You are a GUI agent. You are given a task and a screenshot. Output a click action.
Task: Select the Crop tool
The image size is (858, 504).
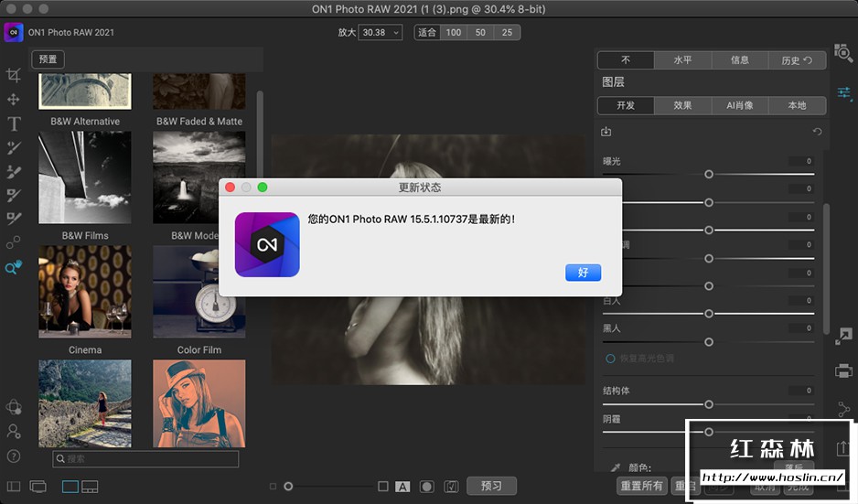click(x=14, y=76)
